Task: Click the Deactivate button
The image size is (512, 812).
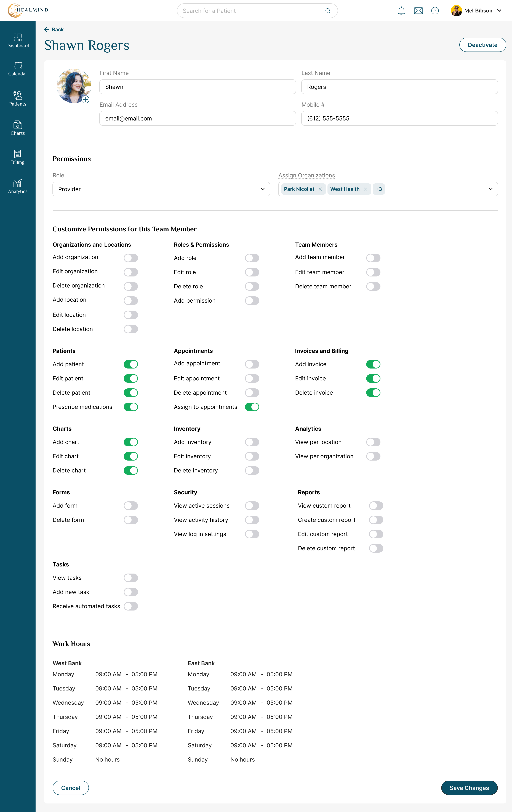Action: tap(482, 45)
